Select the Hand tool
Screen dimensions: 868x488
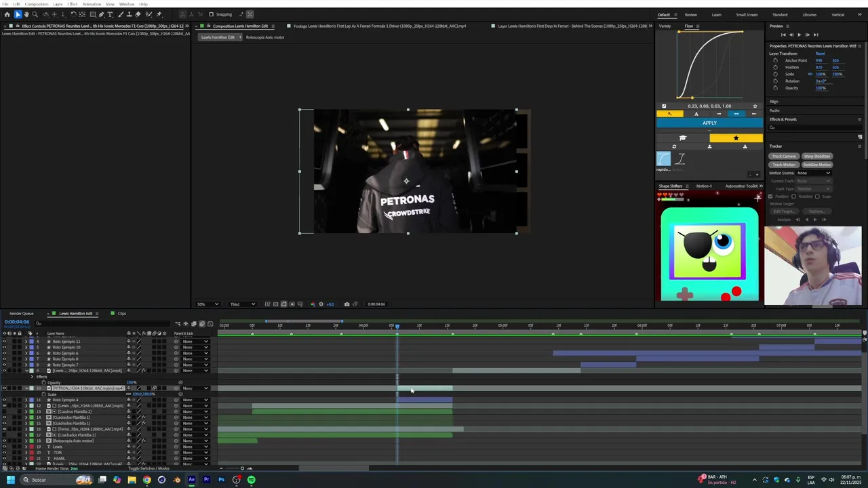pyautogui.click(x=26, y=14)
